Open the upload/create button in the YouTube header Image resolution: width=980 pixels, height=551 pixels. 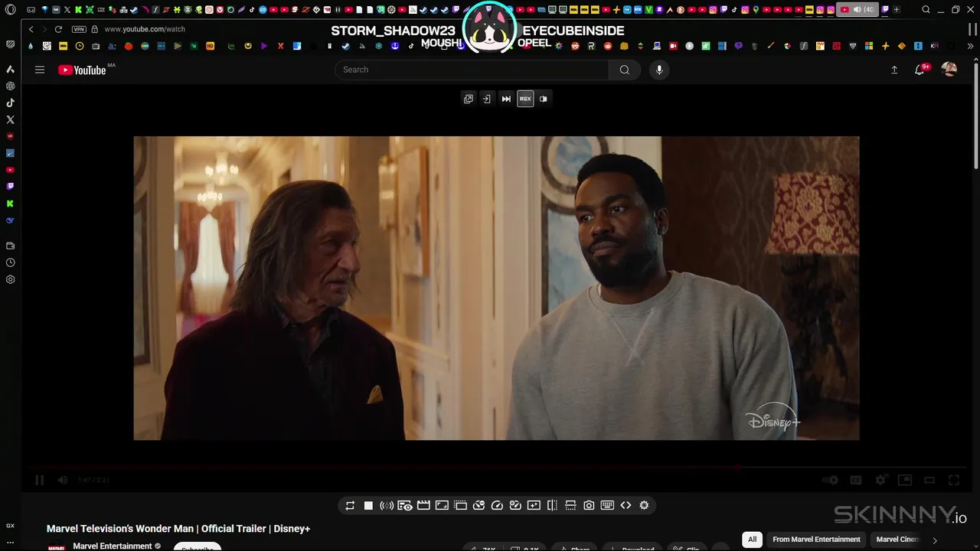point(894,70)
